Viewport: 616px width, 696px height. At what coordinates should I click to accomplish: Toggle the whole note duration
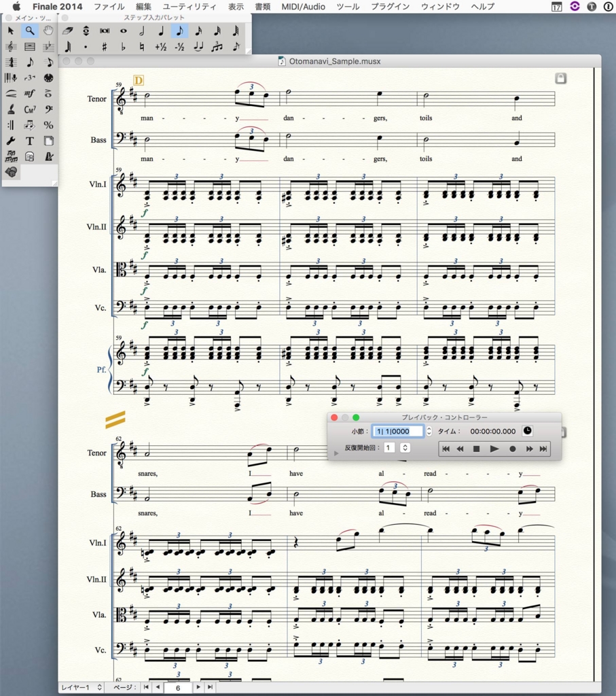[124, 31]
